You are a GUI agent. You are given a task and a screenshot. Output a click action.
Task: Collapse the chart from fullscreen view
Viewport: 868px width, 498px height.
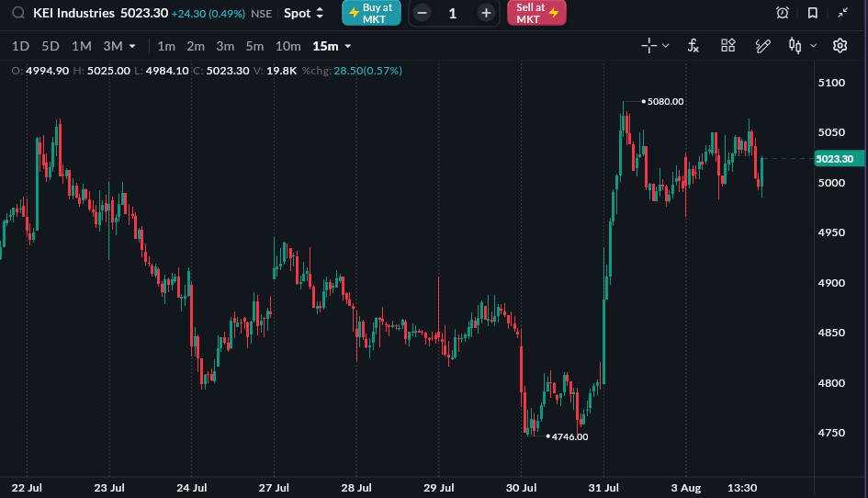coord(842,13)
